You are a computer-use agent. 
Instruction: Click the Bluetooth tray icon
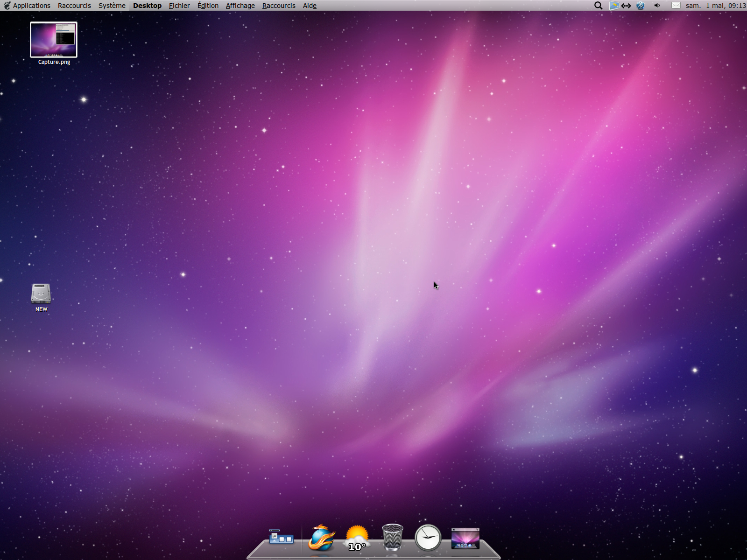click(x=641, y=6)
